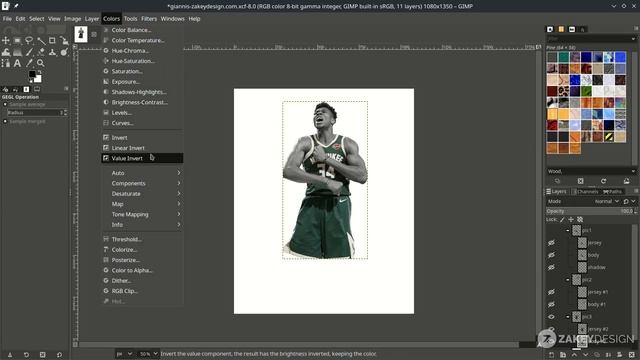The image size is (640, 360).
Task: Select the Gradient tool
Action: click(x=18, y=52)
